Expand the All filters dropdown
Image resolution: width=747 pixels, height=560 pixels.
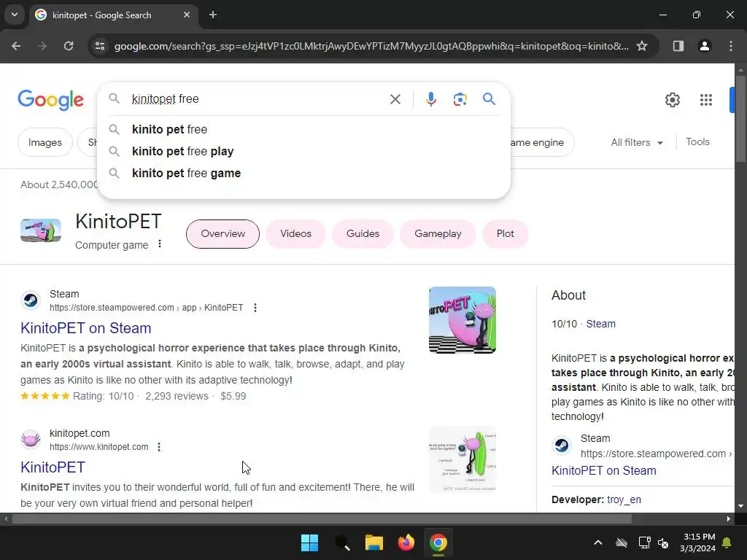(x=637, y=142)
